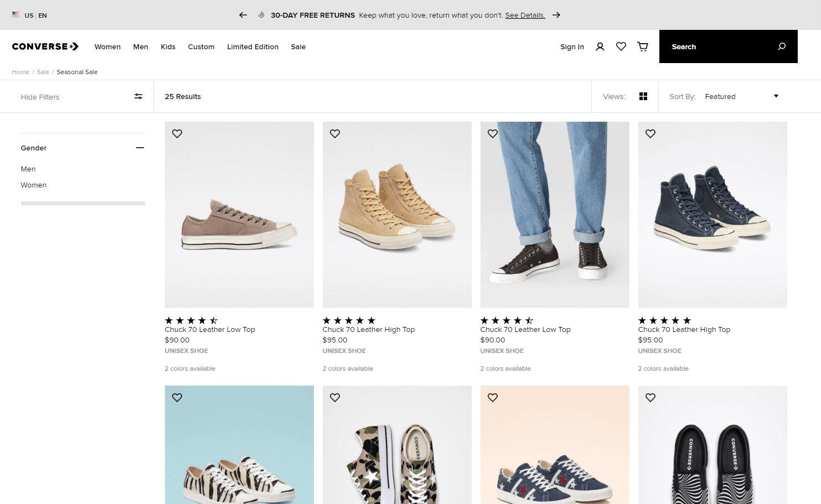Screen dimensions: 821x504
Task: Open the jeans and black low top photo
Action: (x=555, y=215)
